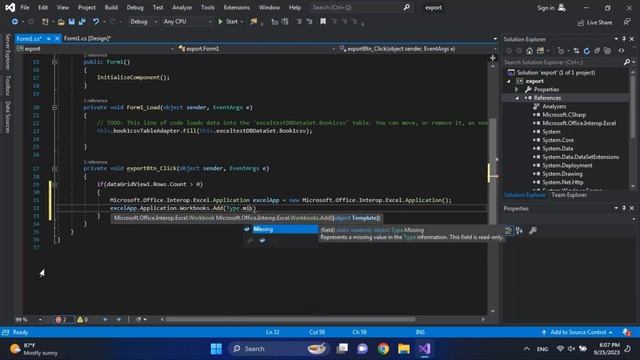Click the Undo arrow icon
This screenshot has height=360, width=640.
pos(96,22)
